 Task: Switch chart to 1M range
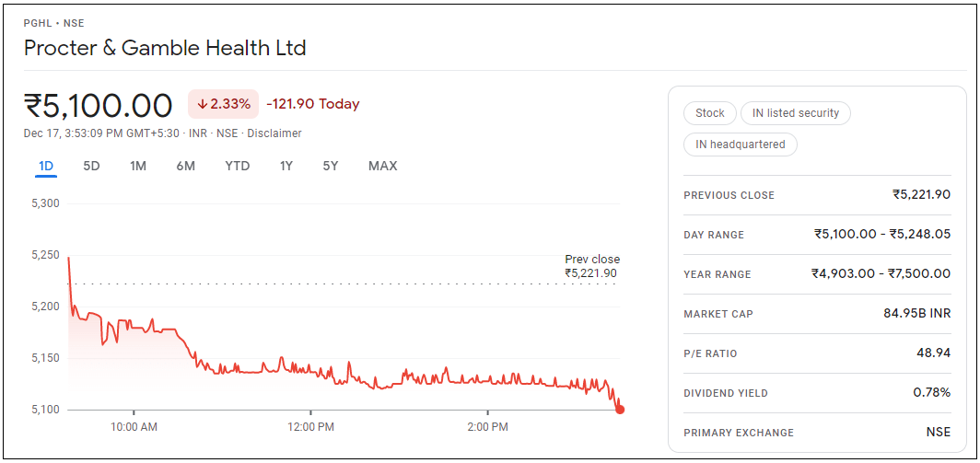click(138, 166)
